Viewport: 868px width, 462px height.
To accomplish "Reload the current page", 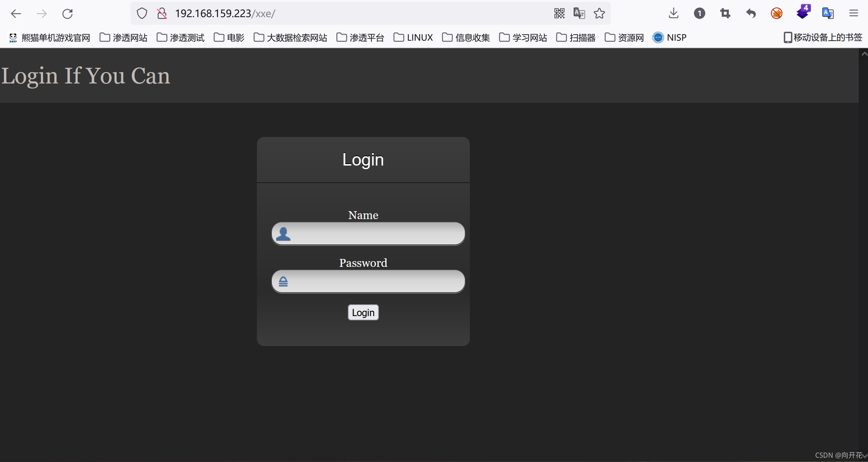I will click(67, 14).
